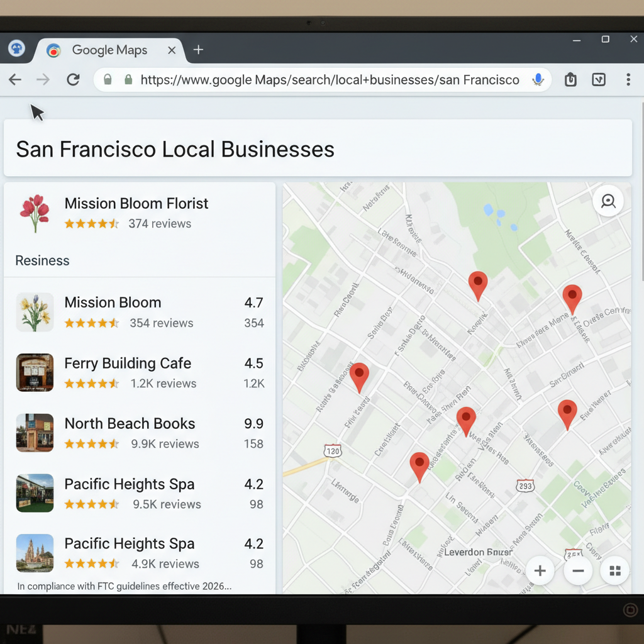Click the map pin below 'Sin Grigant' label
This screenshot has width=644, height=644.
pos(567,415)
